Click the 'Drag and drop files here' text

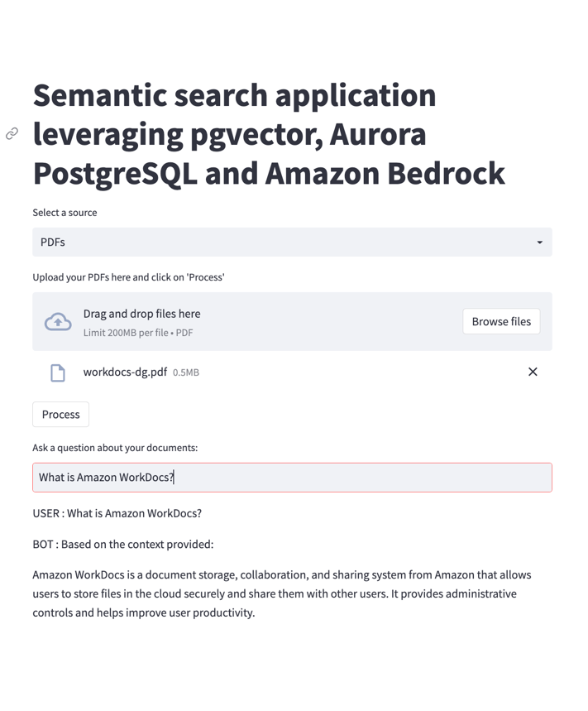coord(141,314)
